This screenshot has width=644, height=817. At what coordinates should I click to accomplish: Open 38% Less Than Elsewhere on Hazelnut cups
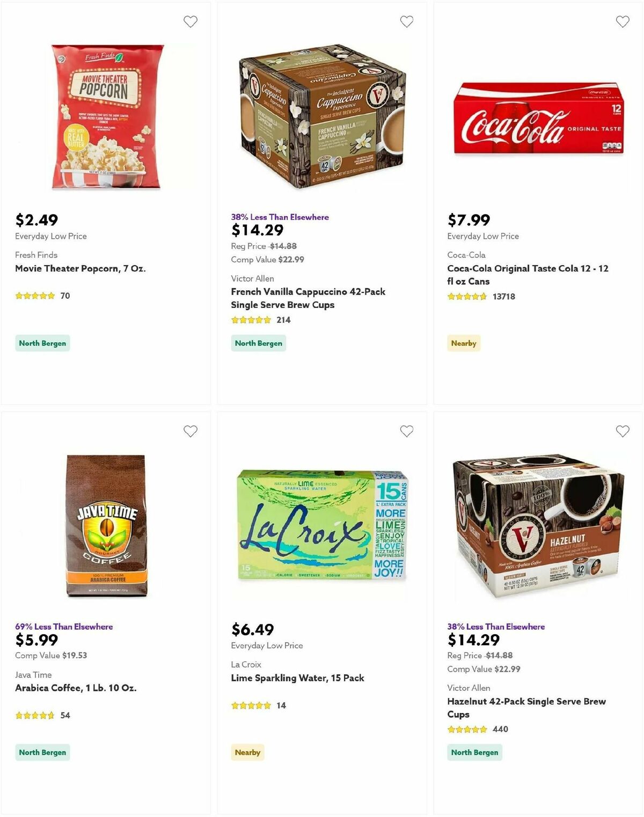coord(496,626)
